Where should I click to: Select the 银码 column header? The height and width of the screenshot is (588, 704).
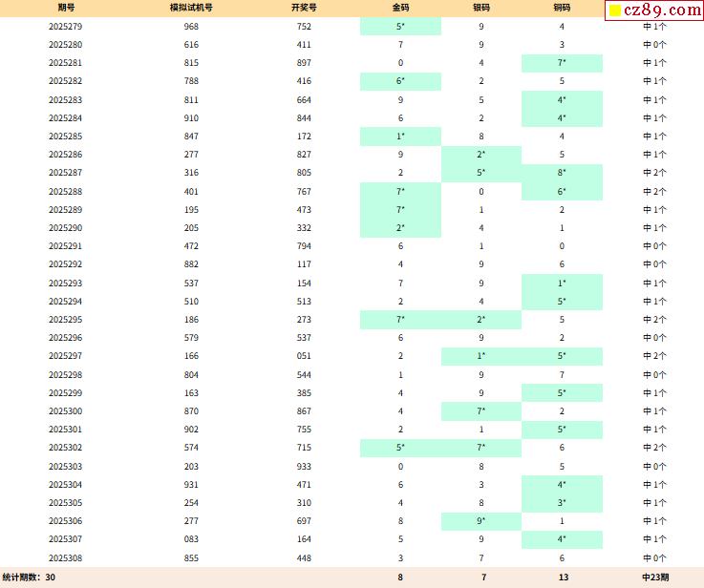click(481, 8)
